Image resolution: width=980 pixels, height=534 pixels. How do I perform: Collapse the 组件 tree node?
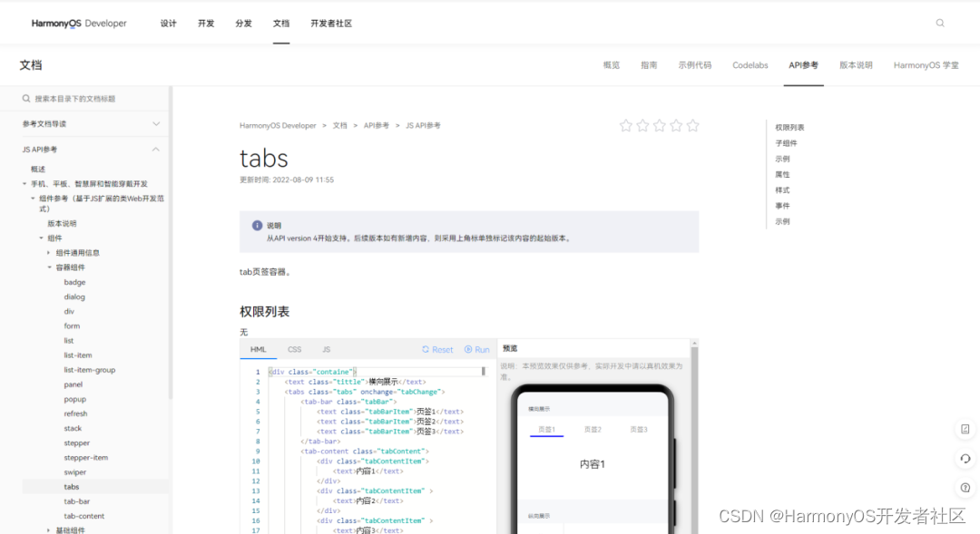41,238
